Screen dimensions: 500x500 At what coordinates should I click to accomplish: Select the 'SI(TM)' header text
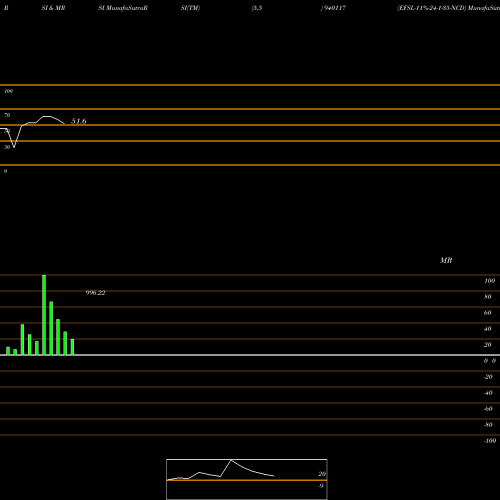(190, 8)
